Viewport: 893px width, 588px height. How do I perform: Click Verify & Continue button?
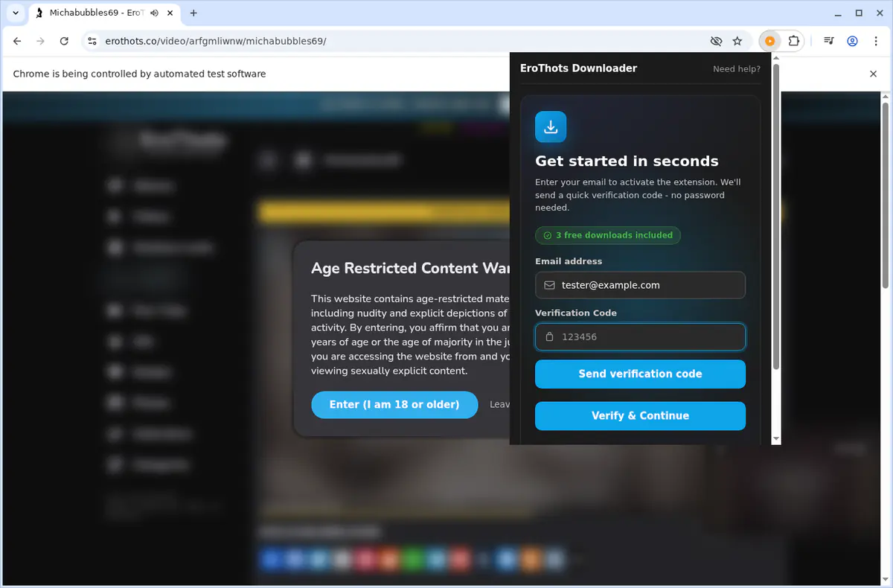640,415
